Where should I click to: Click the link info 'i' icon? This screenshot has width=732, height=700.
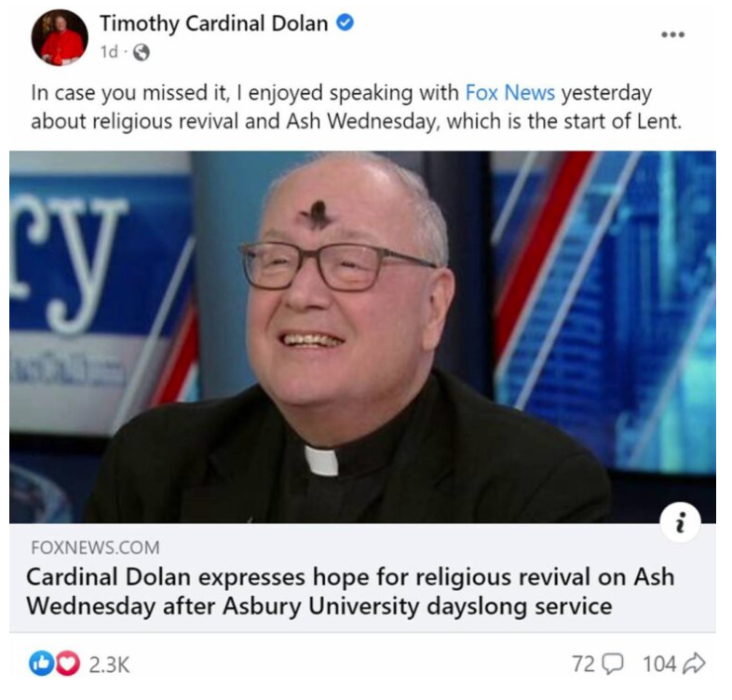[x=680, y=522]
